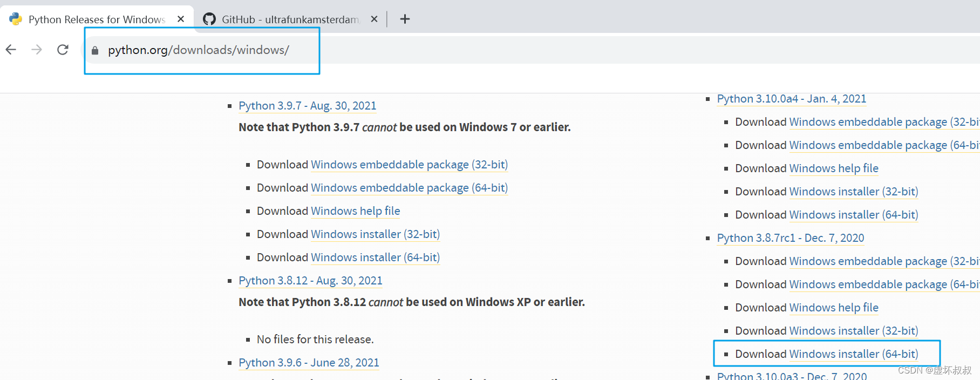Close the Python Releases for Windows tab
The width and height of the screenshot is (980, 380).
[x=181, y=19]
